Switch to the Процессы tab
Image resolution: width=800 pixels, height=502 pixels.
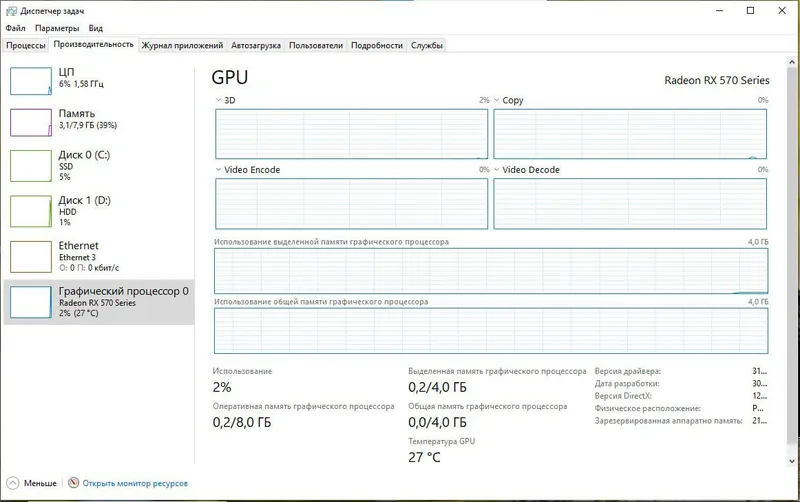click(26, 45)
